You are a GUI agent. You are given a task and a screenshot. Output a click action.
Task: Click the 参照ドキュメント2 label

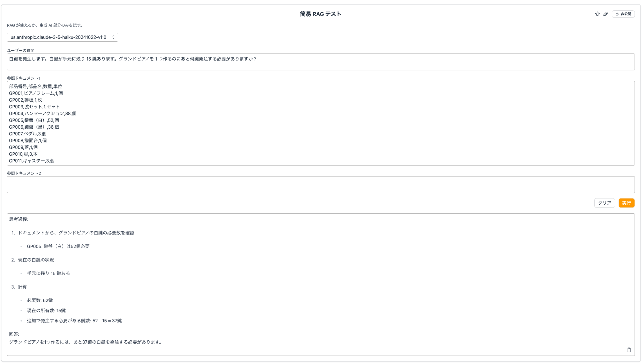tap(24, 173)
